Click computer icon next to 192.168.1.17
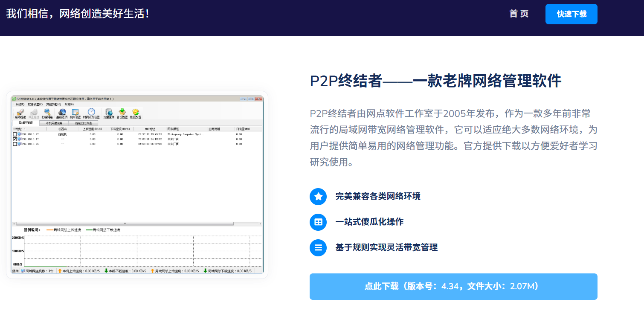 point(19,139)
